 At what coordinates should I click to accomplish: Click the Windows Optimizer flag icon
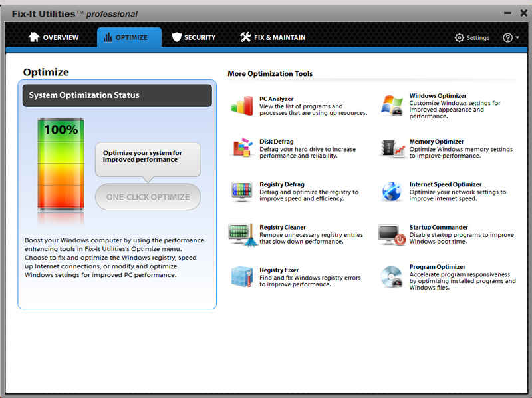pos(392,106)
